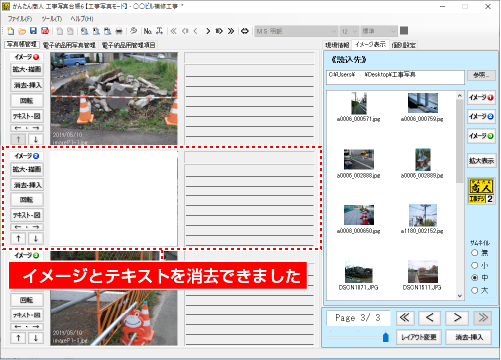Click the 拡大表示 button in the right panel
501x360 pixels.
click(x=481, y=161)
